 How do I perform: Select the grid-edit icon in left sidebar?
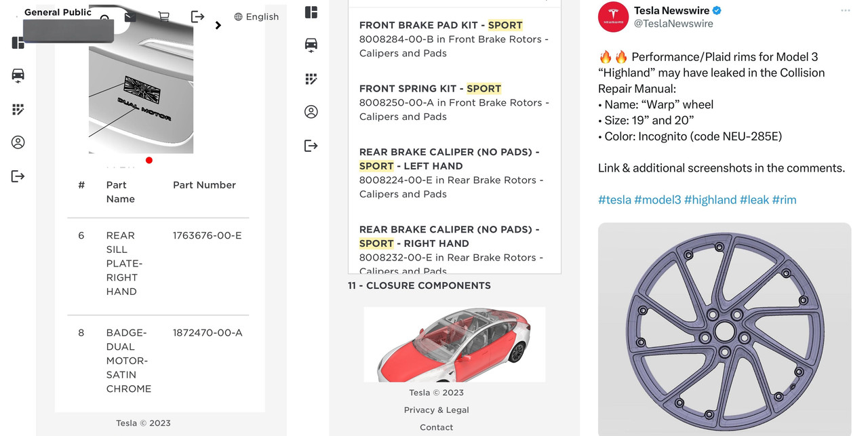(x=18, y=109)
